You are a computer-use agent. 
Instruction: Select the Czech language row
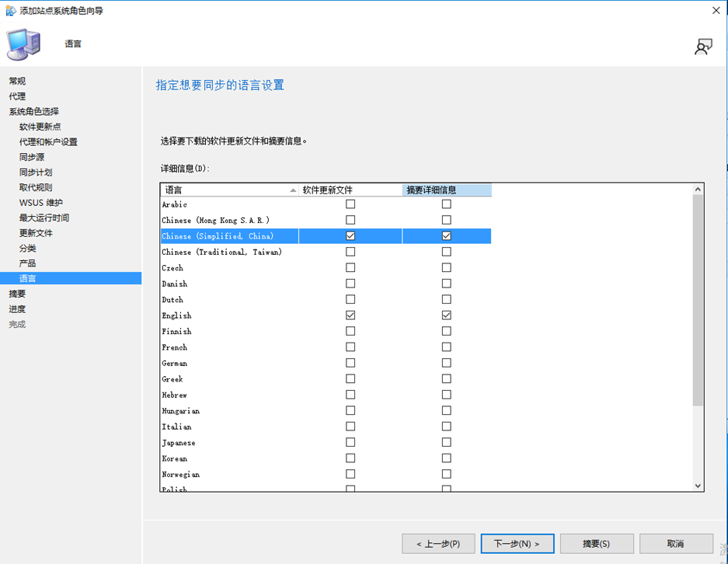tap(326, 268)
